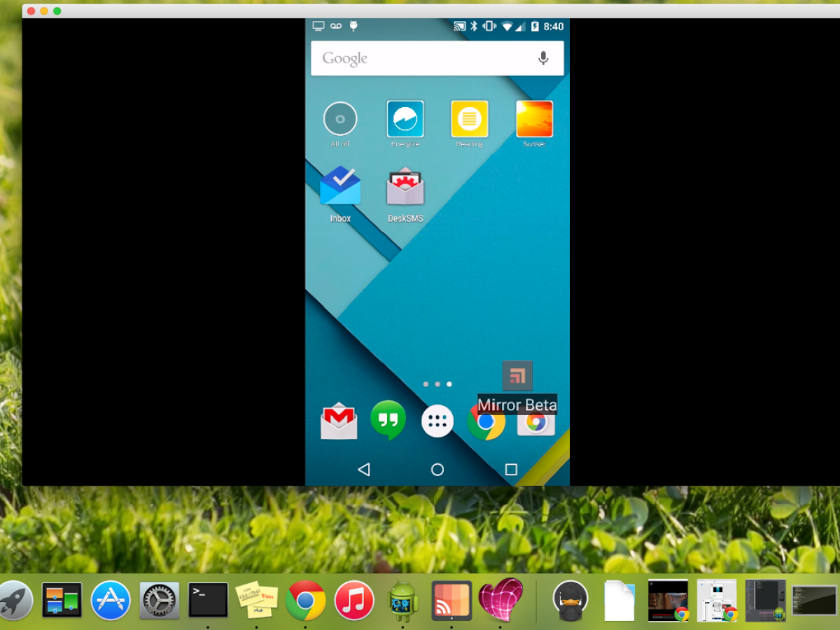Restore the first minimized Chrome window thumbnail

(668, 601)
